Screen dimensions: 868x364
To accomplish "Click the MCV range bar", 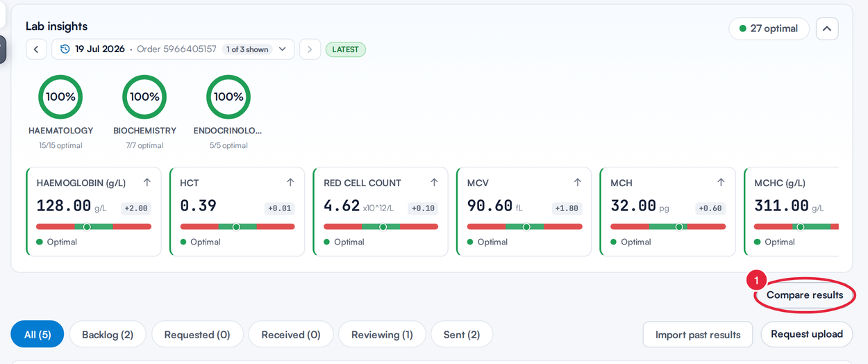I will [x=525, y=226].
